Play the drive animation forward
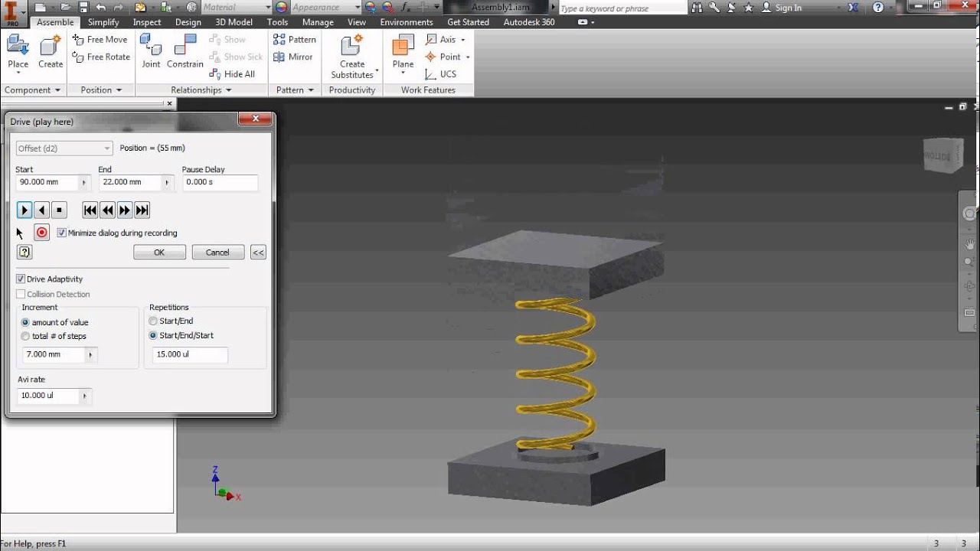Screen dimensions: 980x551 click(24, 210)
